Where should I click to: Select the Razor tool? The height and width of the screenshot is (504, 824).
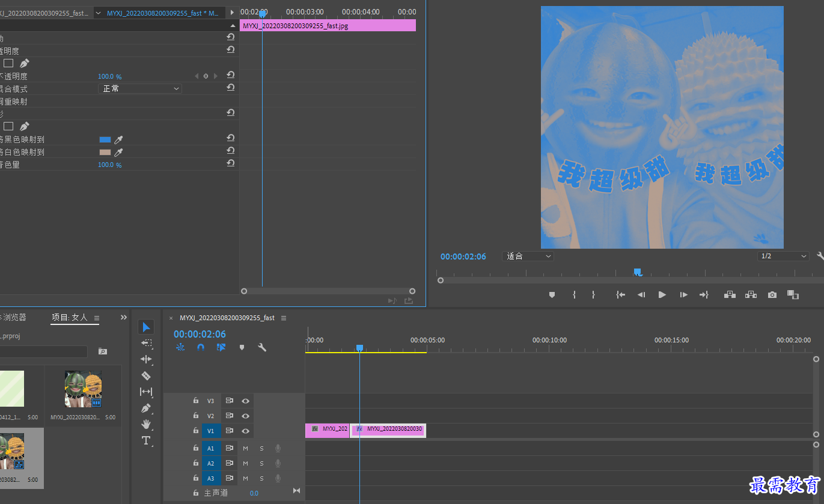146,375
